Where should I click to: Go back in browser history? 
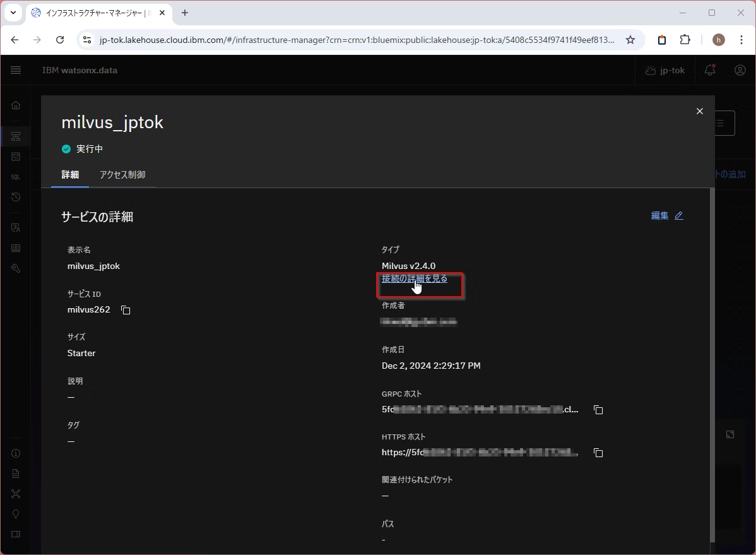point(15,40)
